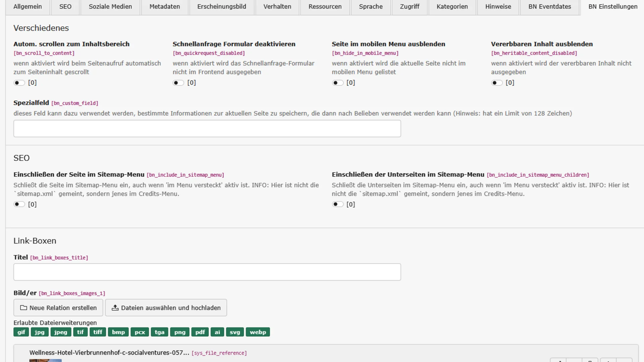This screenshot has height=362, width=644.
Task: Click the jpg extension badge
Action: 40,332
